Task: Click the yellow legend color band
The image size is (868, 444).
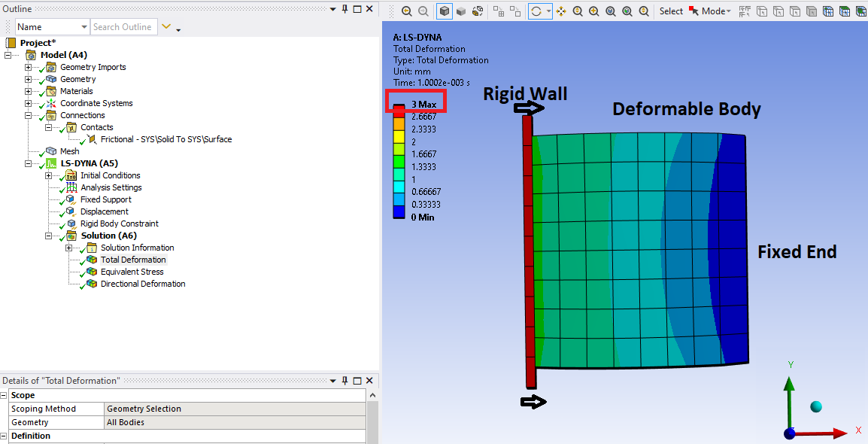Action: pyautogui.click(x=399, y=135)
